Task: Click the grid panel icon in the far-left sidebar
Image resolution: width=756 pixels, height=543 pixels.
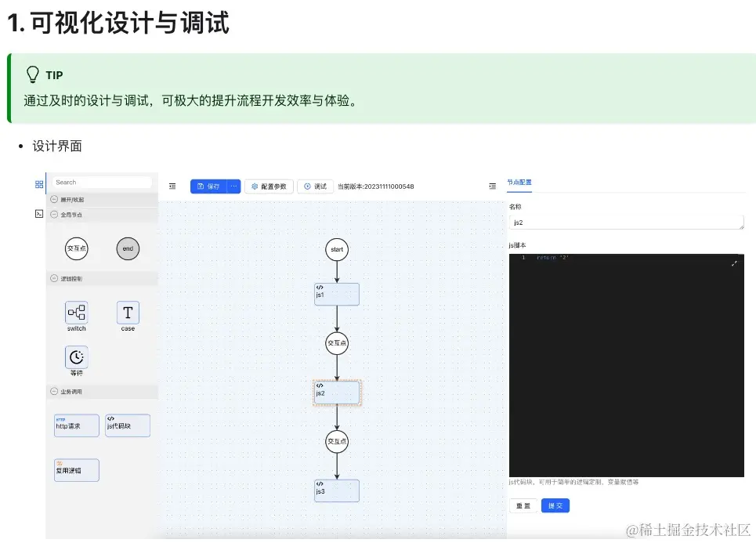Action: [x=38, y=183]
